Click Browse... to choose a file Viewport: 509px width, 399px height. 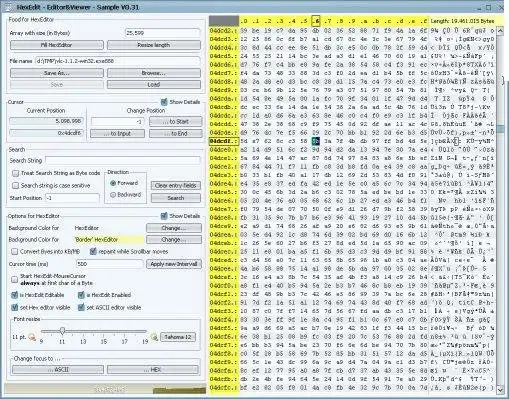(154, 73)
